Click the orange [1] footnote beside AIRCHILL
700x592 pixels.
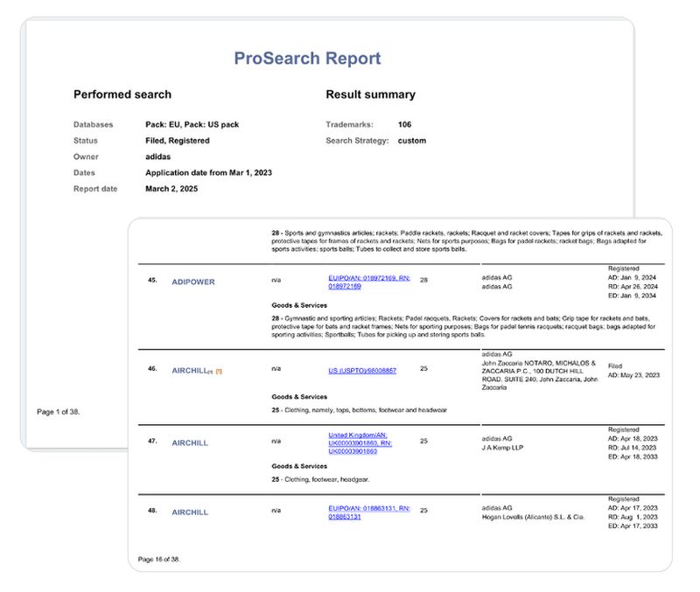[219, 372]
